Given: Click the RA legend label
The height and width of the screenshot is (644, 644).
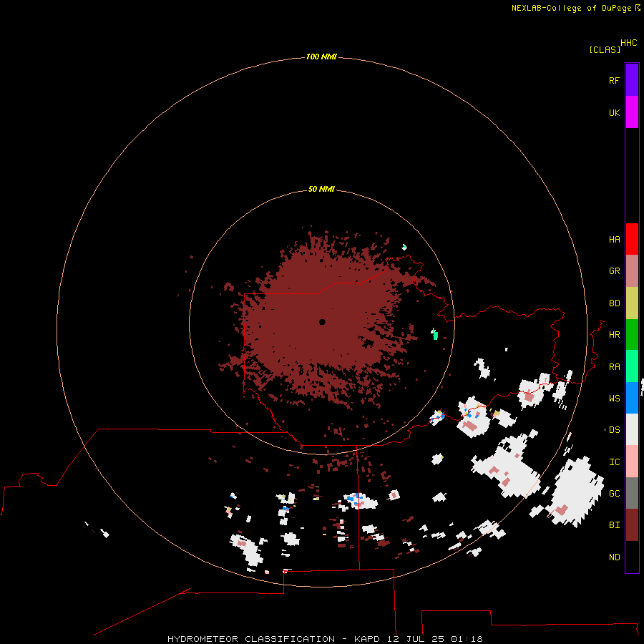Looking at the screenshot, I should (x=615, y=367).
